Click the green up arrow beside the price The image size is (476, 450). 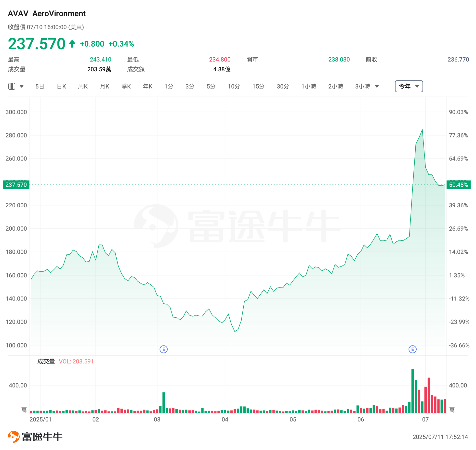[72, 44]
